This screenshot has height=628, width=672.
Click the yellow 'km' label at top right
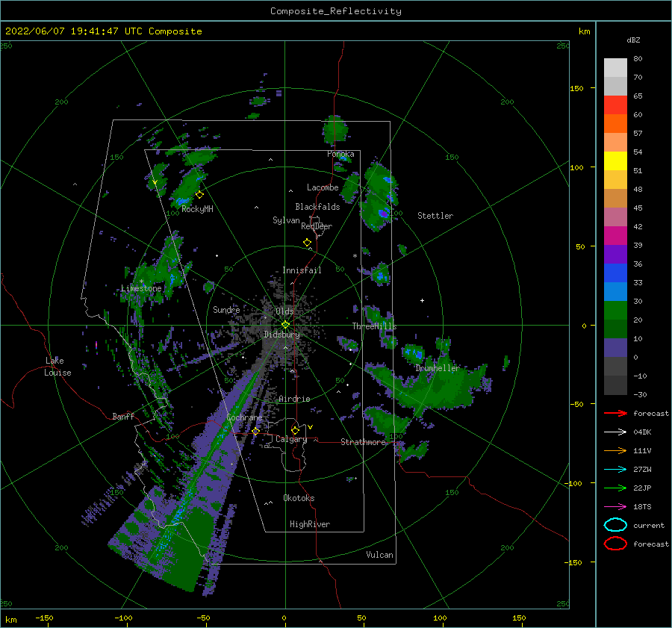(x=584, y=31)
